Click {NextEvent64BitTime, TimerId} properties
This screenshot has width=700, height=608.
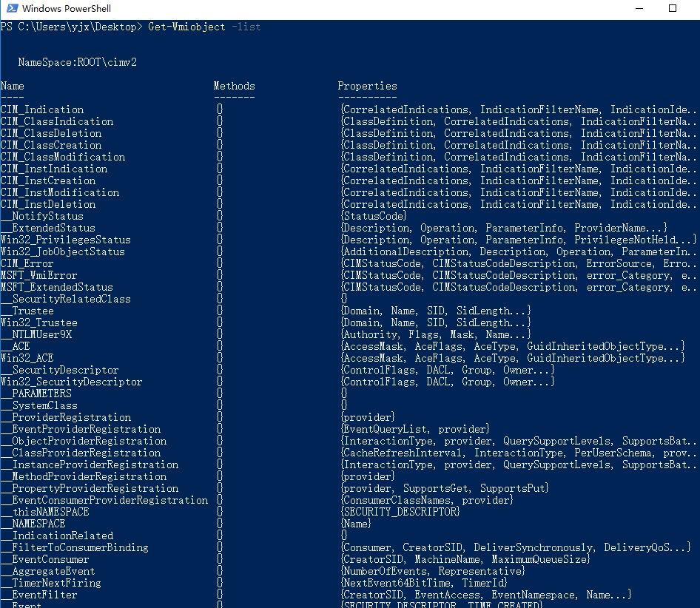(424, 583)
